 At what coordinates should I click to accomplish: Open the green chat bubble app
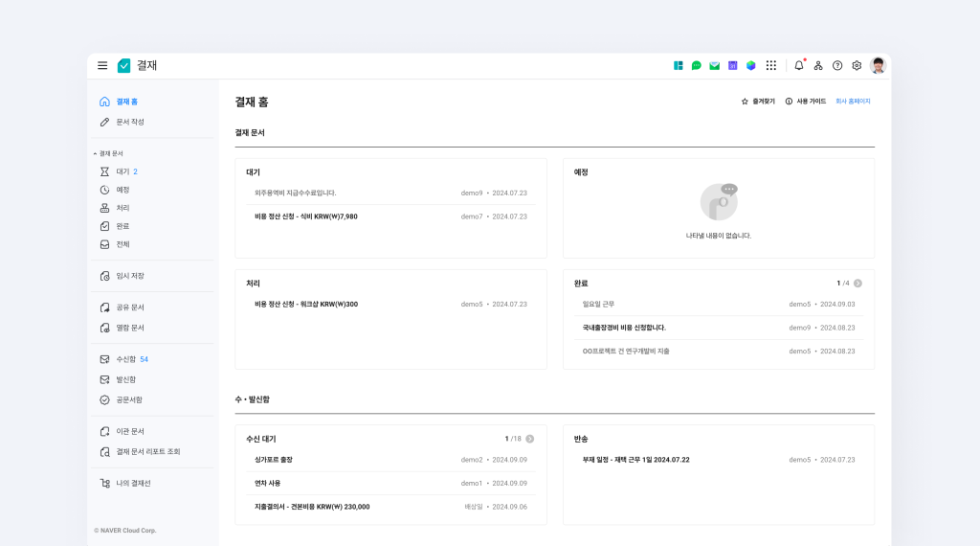pos(697,66)
